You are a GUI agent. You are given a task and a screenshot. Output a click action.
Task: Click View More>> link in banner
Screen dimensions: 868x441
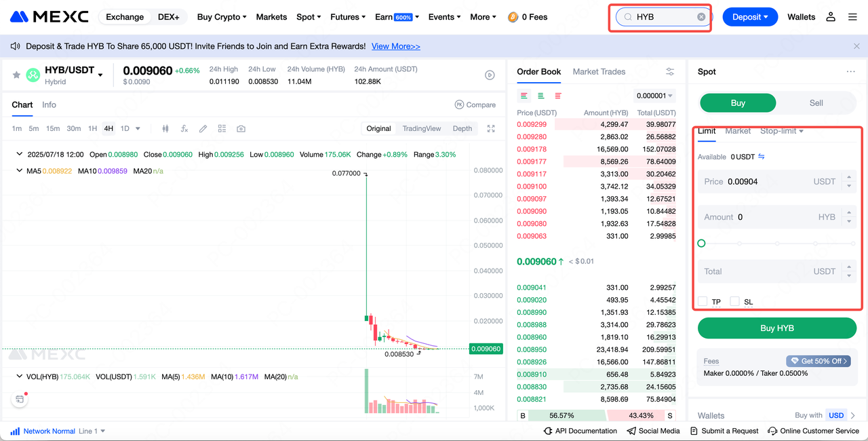tap(396, 46)
